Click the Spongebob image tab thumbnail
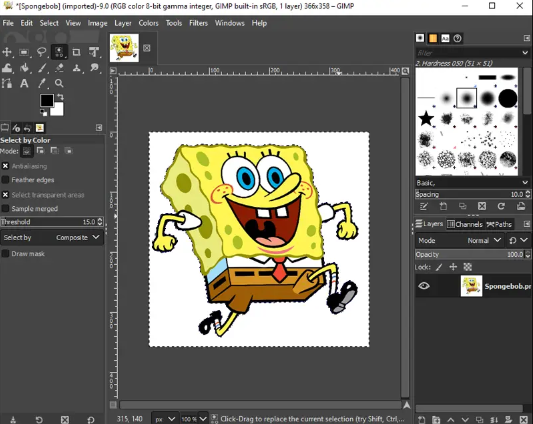Screen dimensions: 533x424 124,48
